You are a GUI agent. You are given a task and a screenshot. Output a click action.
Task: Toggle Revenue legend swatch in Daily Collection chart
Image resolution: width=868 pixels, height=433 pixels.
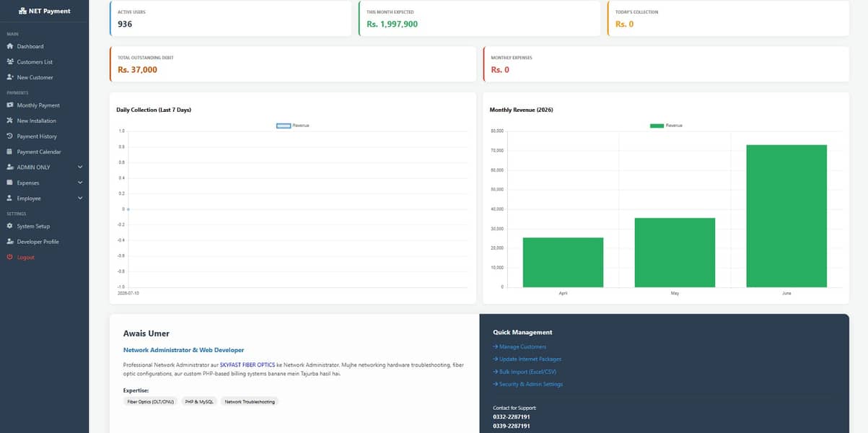coord(284,126)
